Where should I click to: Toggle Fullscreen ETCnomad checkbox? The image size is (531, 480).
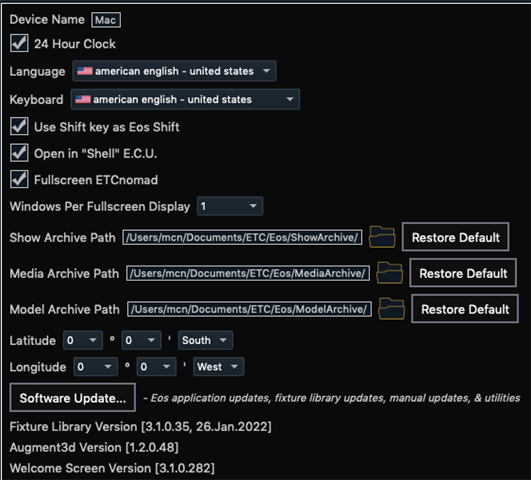[19, 179]
